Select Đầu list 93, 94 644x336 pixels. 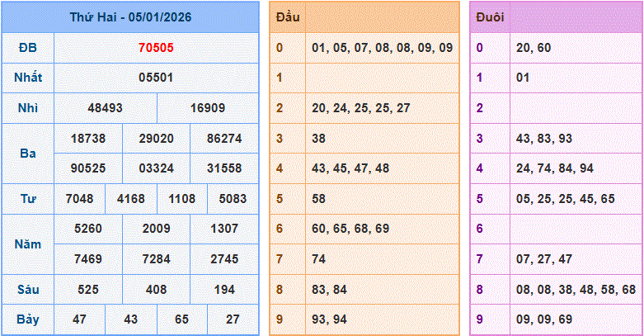(x=329, y=319)
